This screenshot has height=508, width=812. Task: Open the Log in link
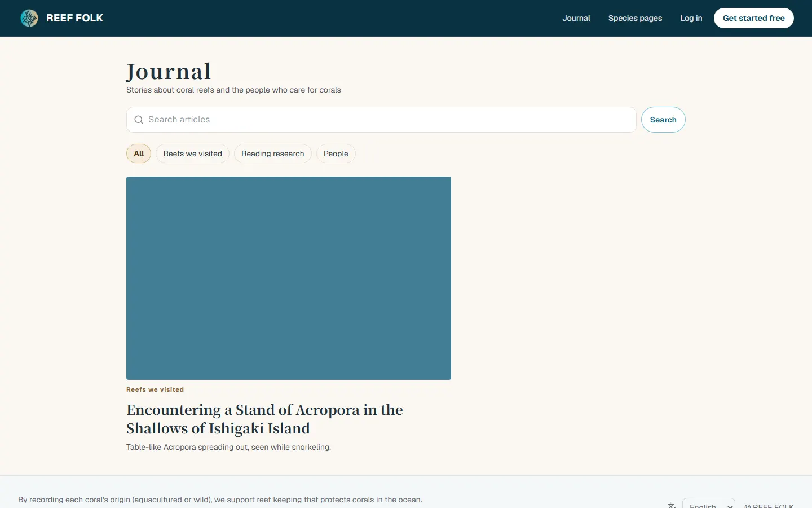click(x=691, y=18)
